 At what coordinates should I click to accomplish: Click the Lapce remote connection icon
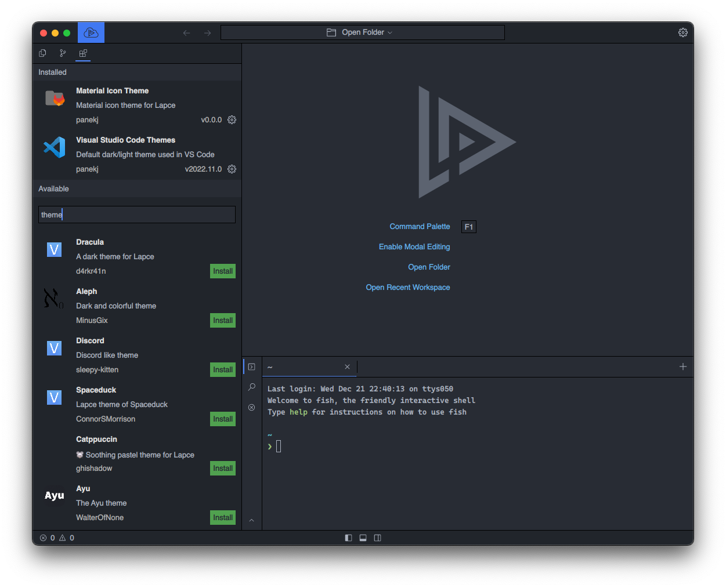[91, 33]
